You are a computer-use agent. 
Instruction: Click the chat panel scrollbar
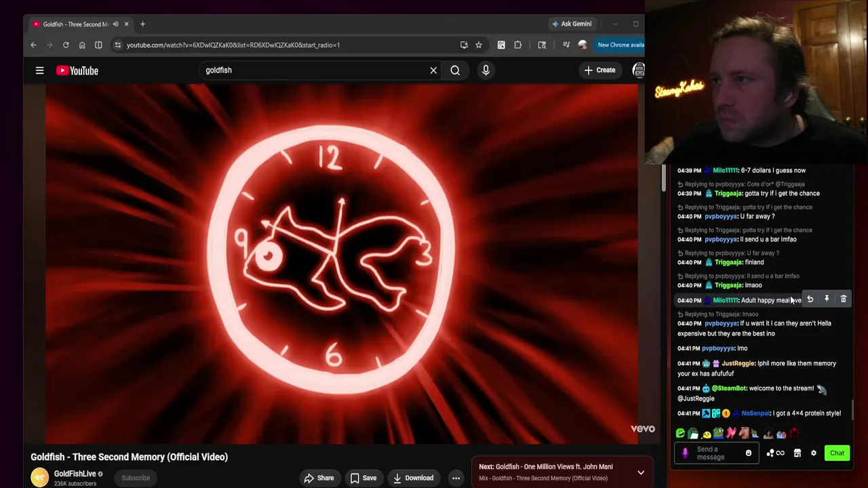[x=852, y=409]
